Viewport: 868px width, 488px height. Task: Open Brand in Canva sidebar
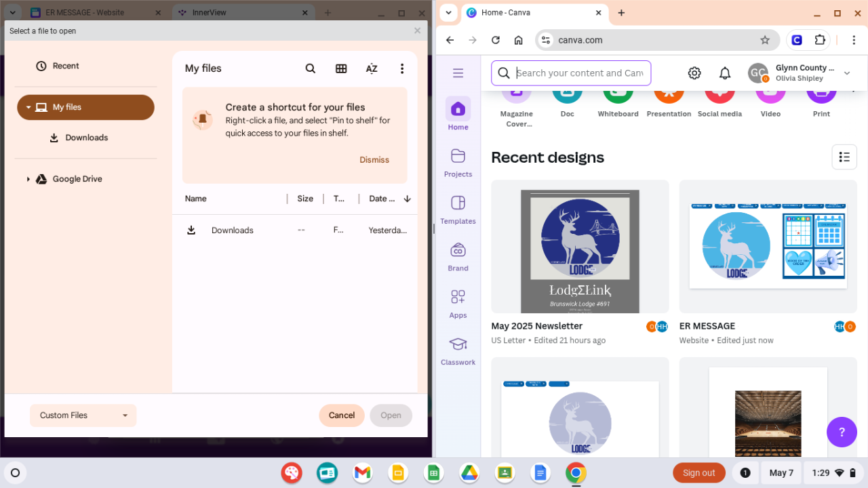[458, 256]
